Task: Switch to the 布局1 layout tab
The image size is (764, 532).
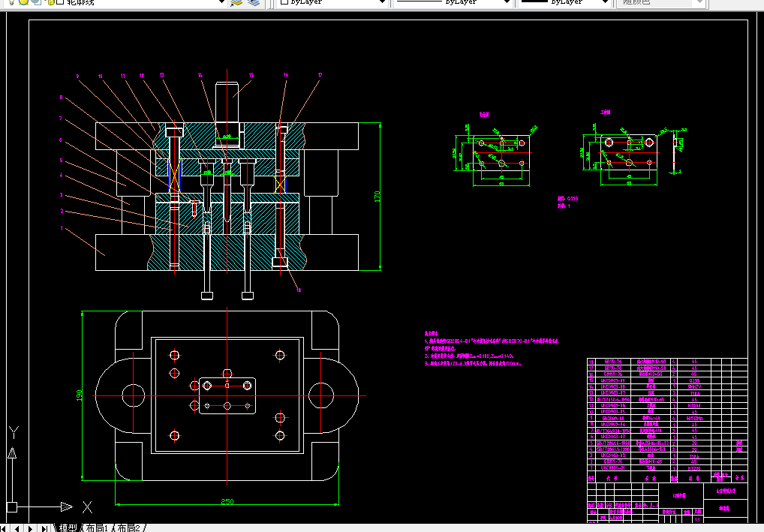Action: (97, 528)
